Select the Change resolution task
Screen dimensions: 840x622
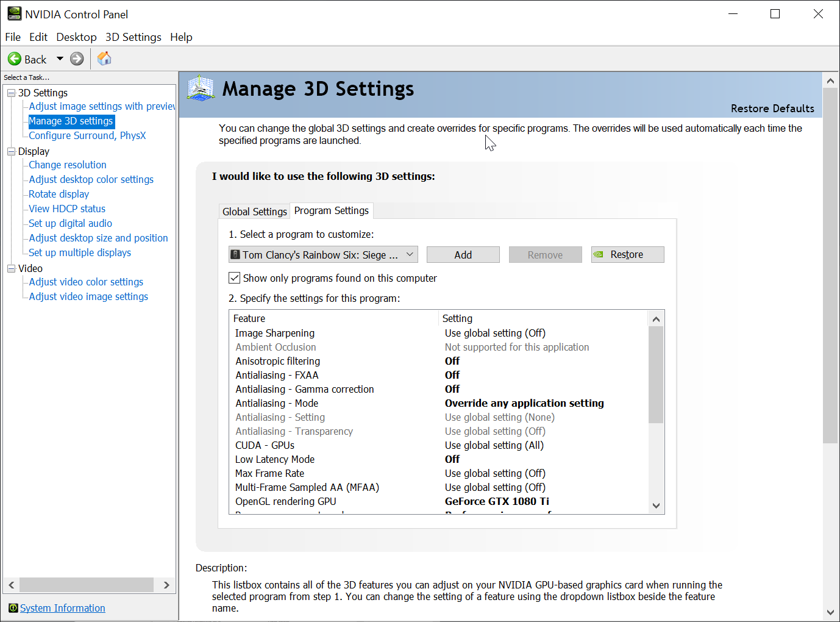(x=68, y=165)
